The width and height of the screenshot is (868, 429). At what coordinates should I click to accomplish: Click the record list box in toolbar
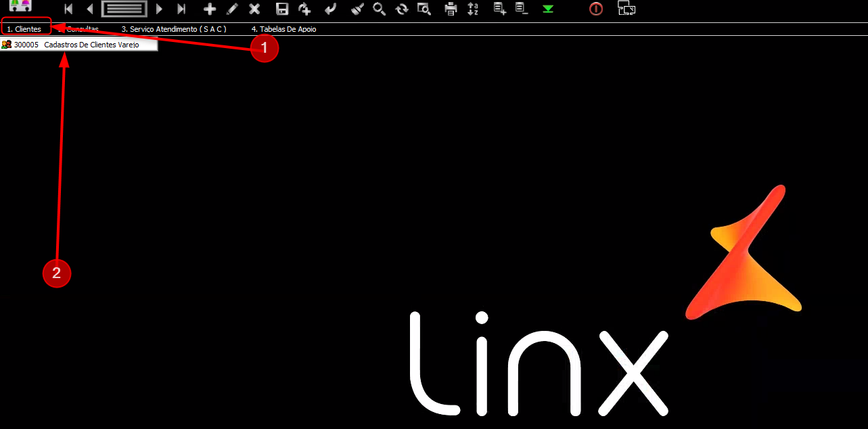click(124, 9)
